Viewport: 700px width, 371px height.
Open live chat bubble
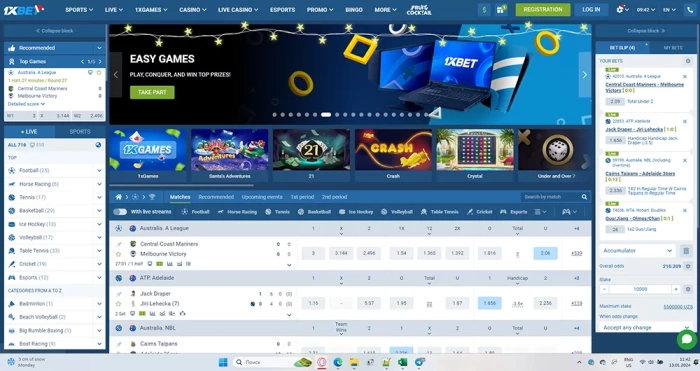687,339
